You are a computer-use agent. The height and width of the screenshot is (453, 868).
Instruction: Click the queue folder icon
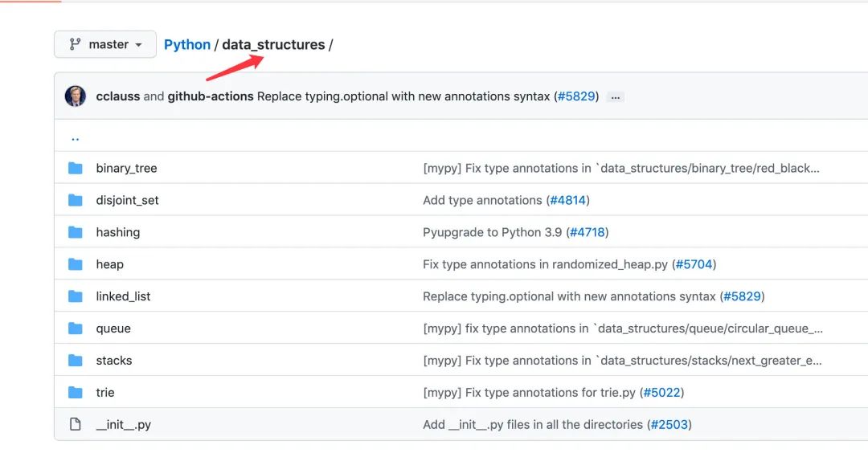pyautogui.click(x=76, y=329)
